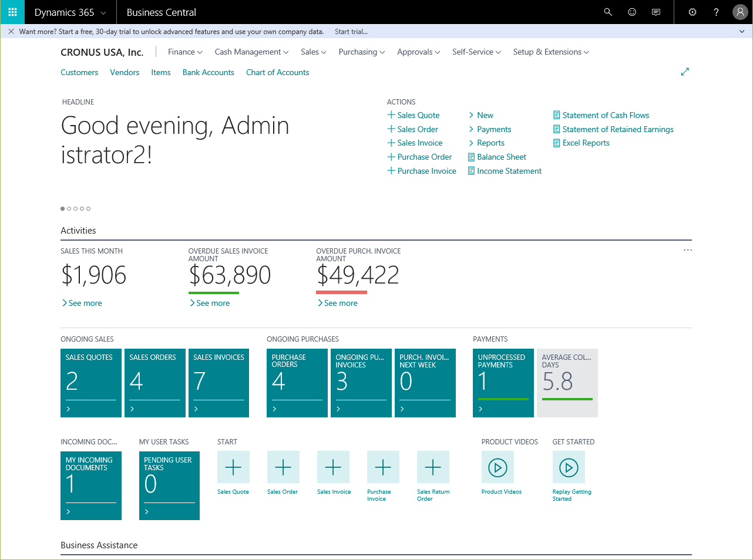Viewport: 753px width, 560px height.
Task: Open the Unprocessed Payments tile
Action: pyautogui.click(x=503, y=383)
